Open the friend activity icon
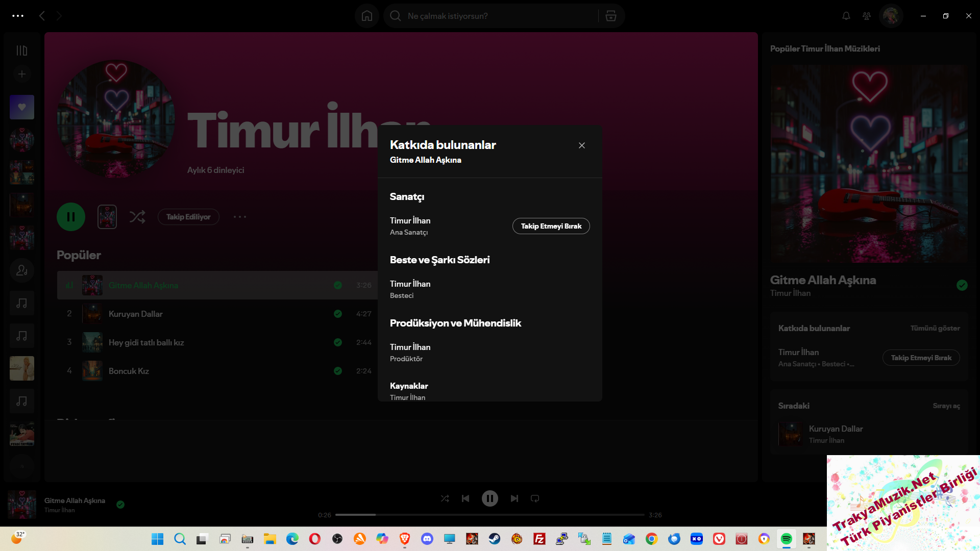Viewport: 980px width, 551px height. (x=867, y=16)
